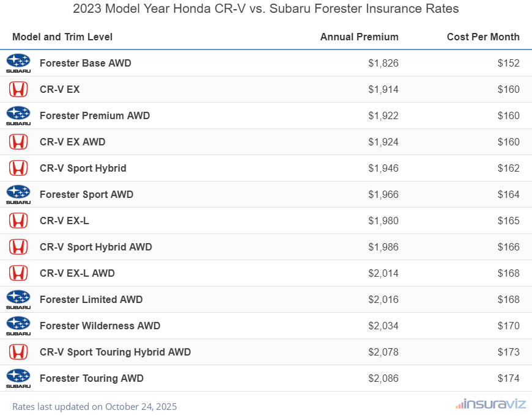The image size is (532, 416).
Task: Click the $174 monthly cost for Forester Touring
Action: click(508, 378)
